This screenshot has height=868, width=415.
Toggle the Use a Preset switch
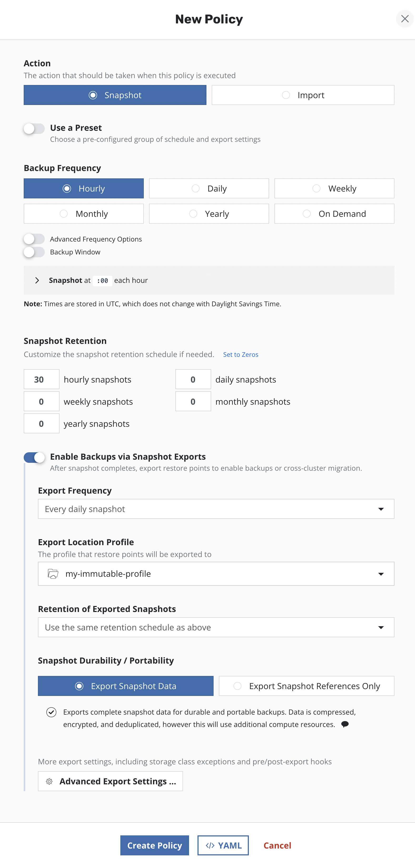tap(34, 128)
